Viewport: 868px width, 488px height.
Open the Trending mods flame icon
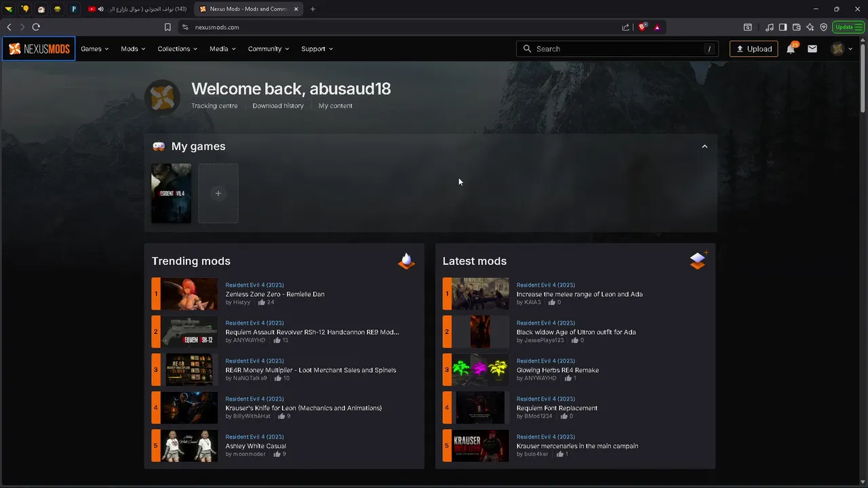point(406,261)
